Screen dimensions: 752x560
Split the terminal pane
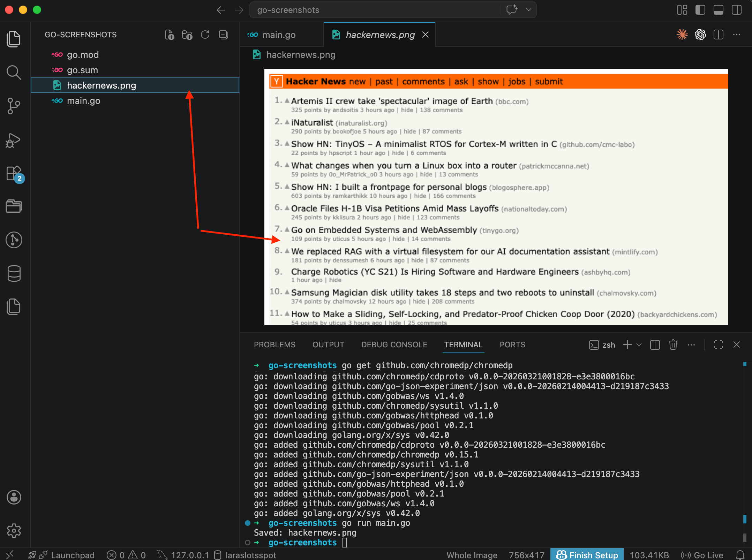click(655, 345)
